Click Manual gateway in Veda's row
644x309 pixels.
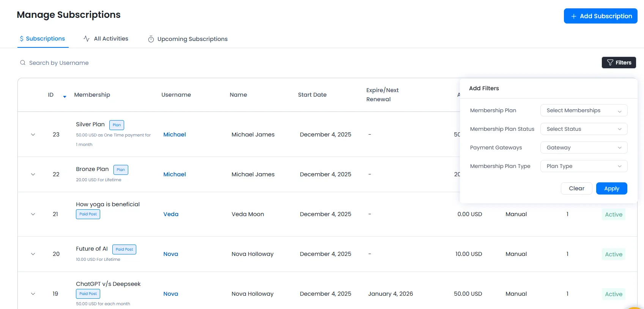516,214
